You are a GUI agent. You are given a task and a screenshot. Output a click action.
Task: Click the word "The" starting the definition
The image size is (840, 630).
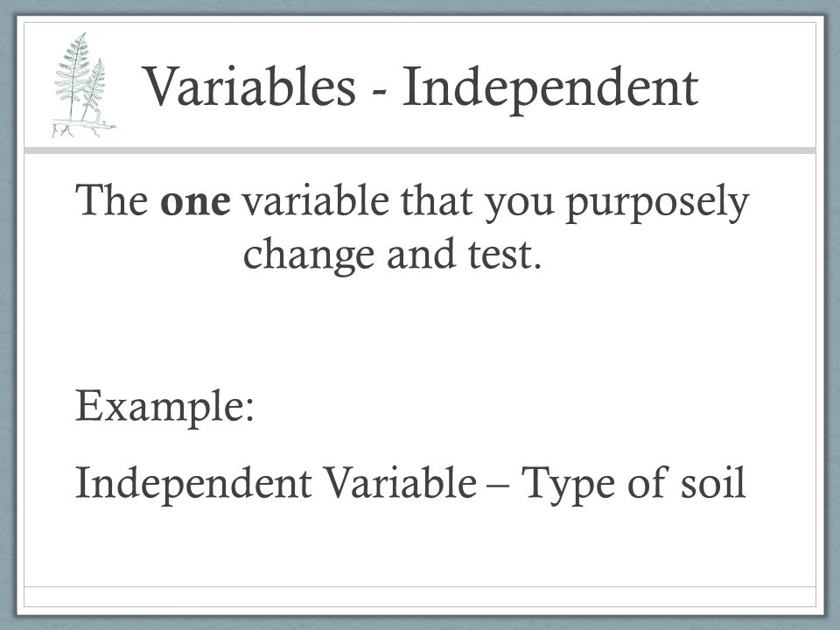[x=112, y=199]
